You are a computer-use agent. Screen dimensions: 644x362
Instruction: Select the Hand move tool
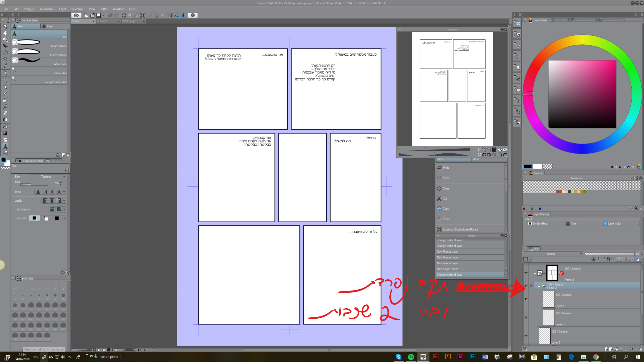(x=5, y=33)
